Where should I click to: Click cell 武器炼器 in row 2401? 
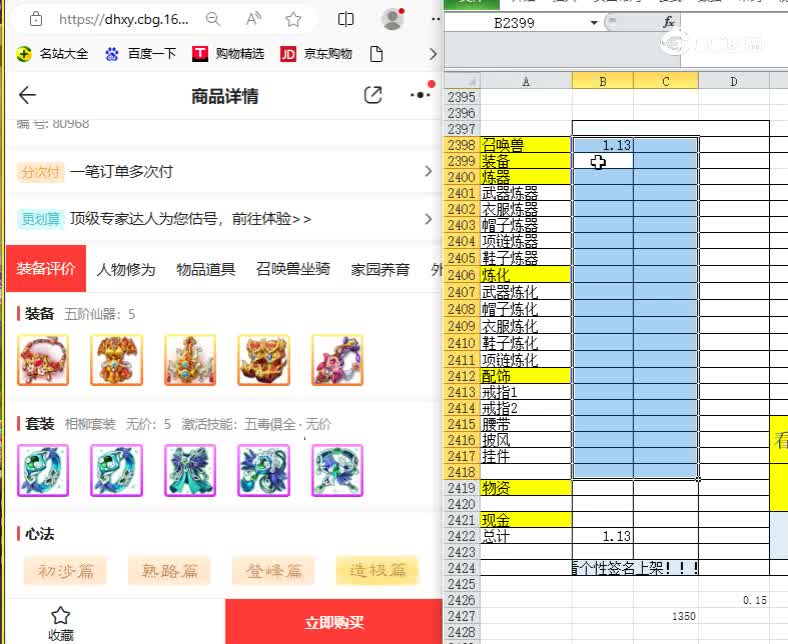pyautogui.click(x=526, y=193)
